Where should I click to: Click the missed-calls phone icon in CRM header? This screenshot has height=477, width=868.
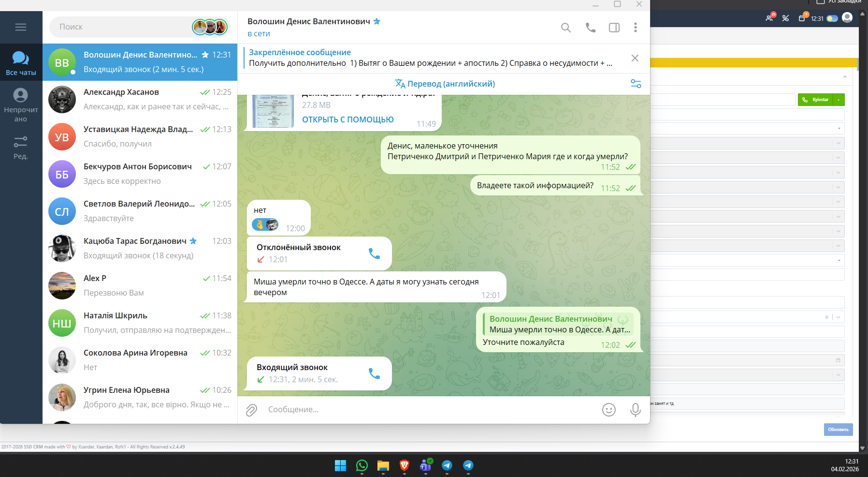[786, 18]
